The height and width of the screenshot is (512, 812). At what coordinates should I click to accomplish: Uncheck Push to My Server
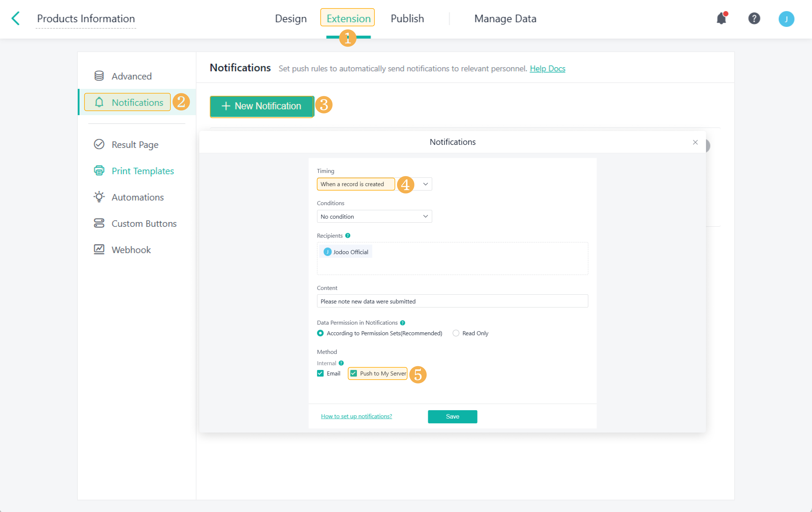coord(353,373)
